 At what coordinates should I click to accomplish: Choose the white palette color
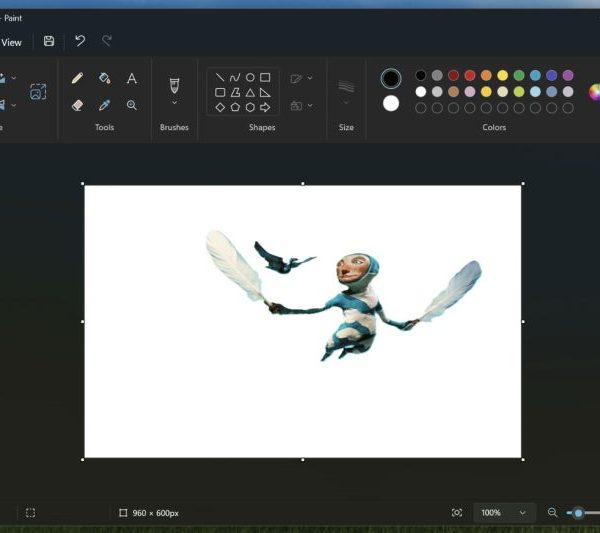click(421, 92)
